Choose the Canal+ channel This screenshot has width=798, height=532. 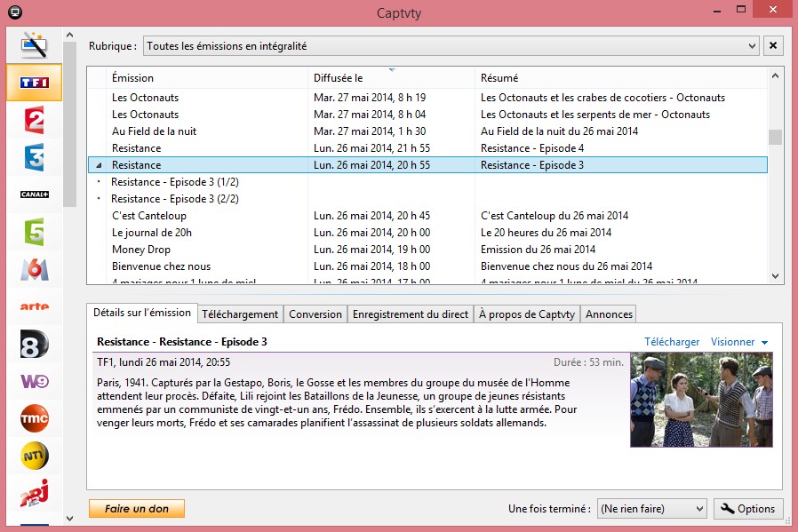[x=34, y=195]
